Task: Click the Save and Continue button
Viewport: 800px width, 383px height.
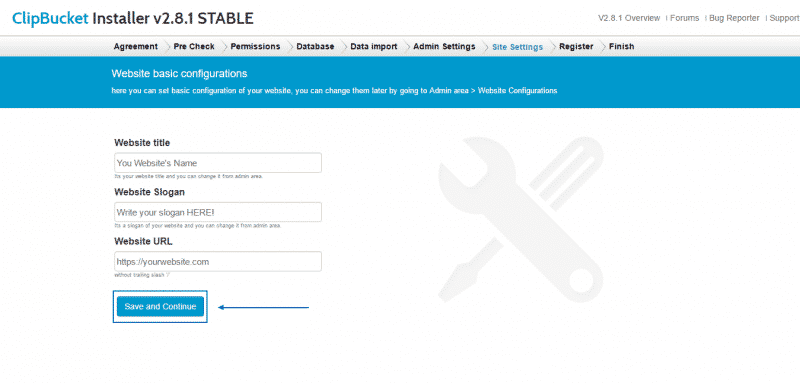Action: tap(160, 307)
